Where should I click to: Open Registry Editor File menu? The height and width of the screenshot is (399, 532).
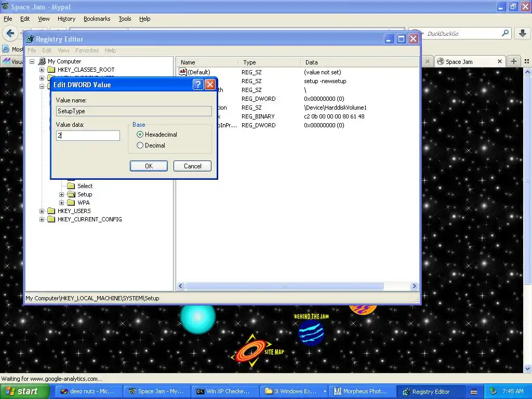click(32, 50)
